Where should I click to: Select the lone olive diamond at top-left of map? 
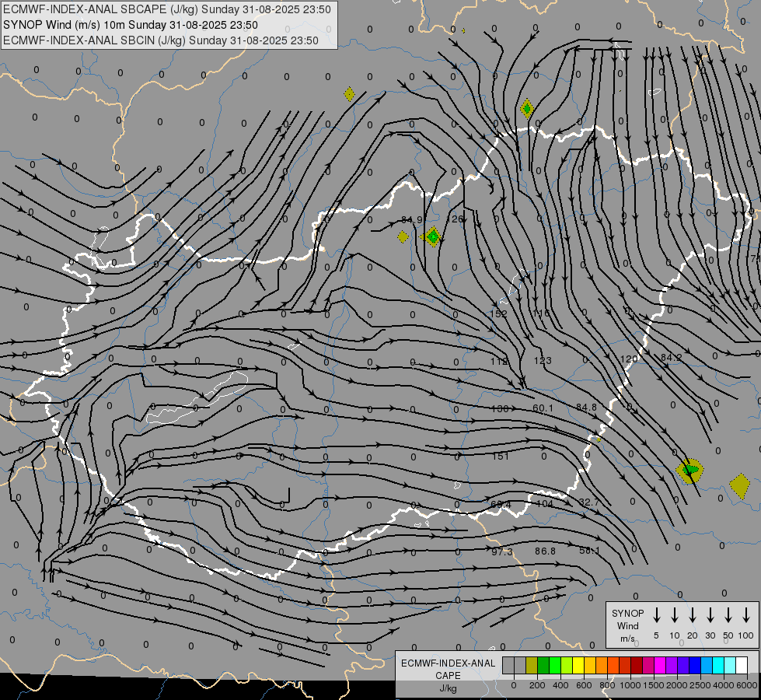point(350,94)
